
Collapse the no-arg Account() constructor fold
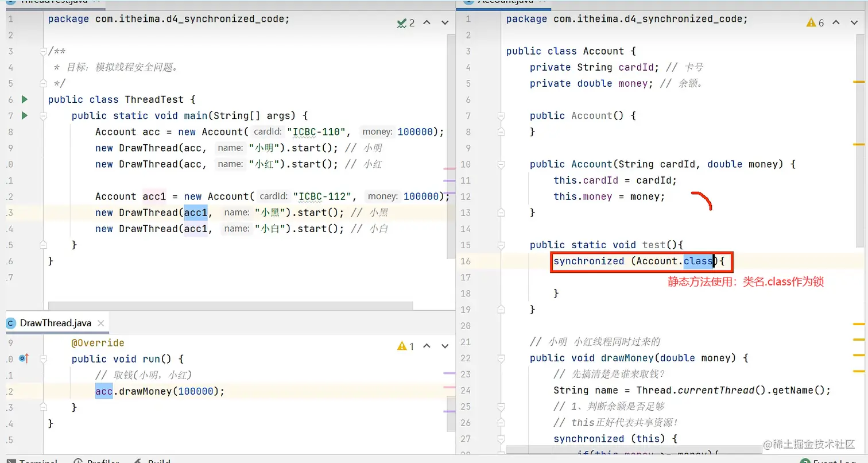(501, 115)
